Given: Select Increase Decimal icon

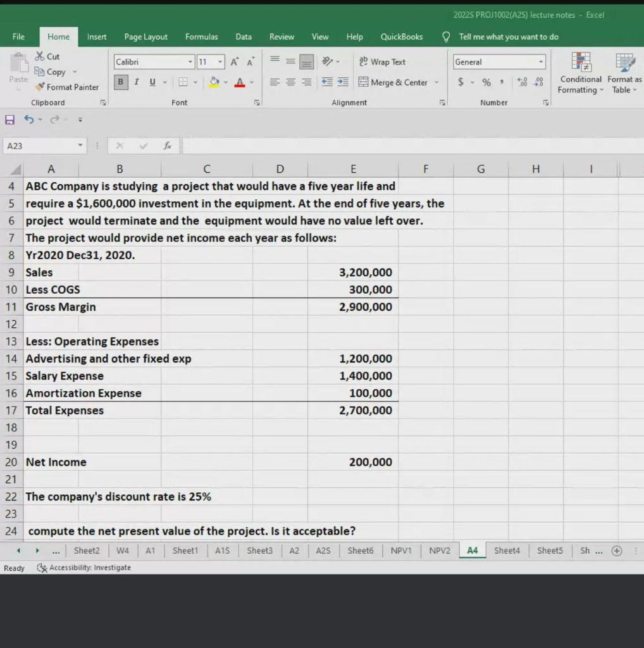Looking at the screenshot, I should click(x=521, y=82).
